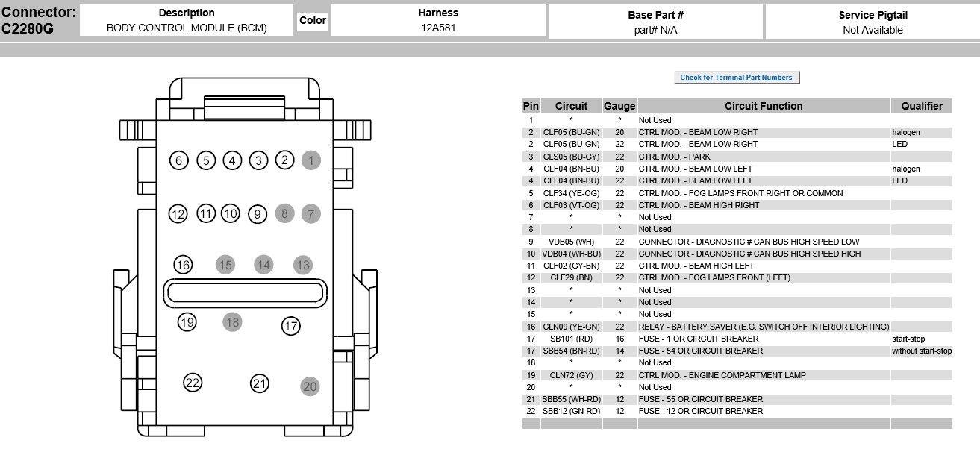Screen dimensions: 980x449
Task: Select pin 1 on the connector diagram
Action: click(x=310, y=160)
